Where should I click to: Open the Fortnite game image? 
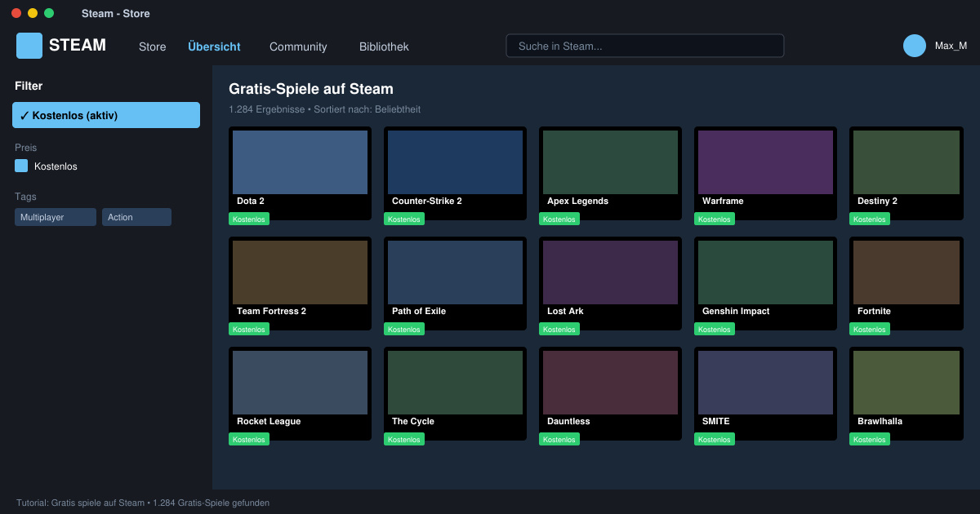[x=906, y=273]
